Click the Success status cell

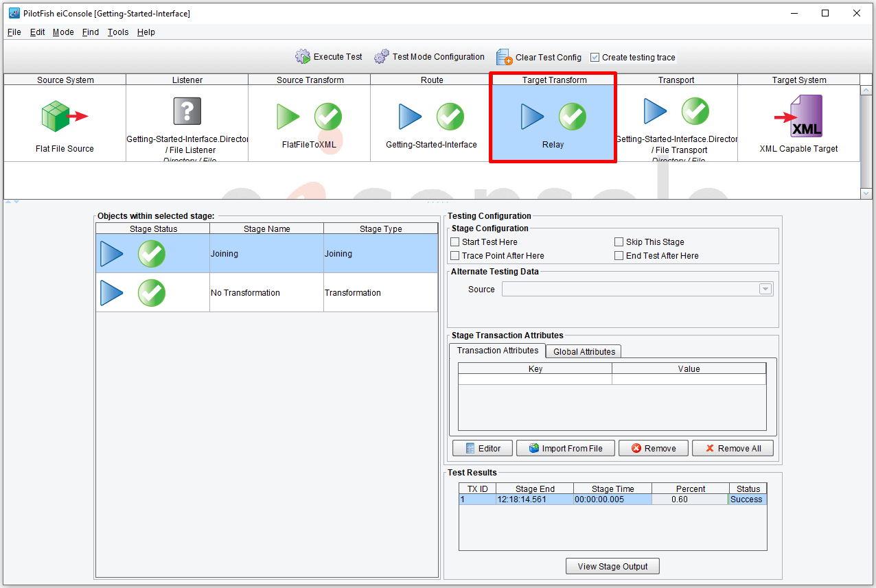click(x=747, y=499)
